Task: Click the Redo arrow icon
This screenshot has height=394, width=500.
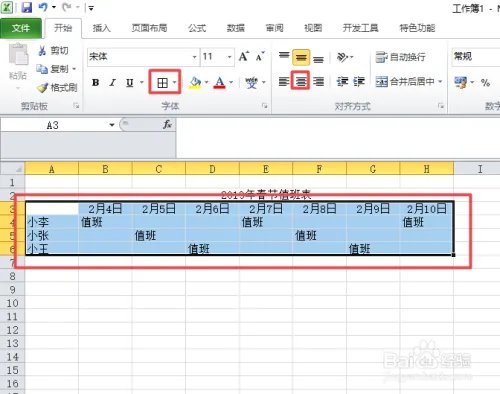Action: (x=67, y=7)
